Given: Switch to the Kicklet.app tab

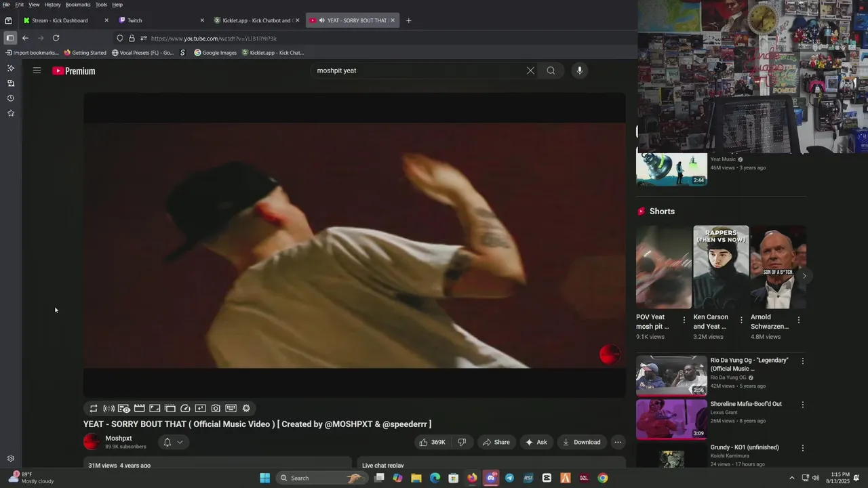Looking at the screenshot, I should (x=256, y=20).
